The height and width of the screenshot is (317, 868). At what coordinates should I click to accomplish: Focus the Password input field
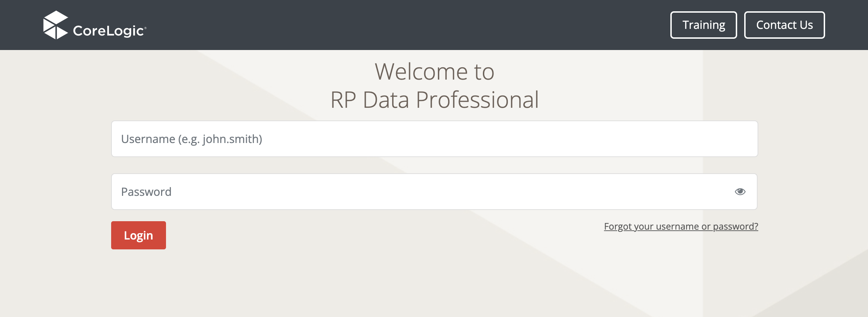434,192
